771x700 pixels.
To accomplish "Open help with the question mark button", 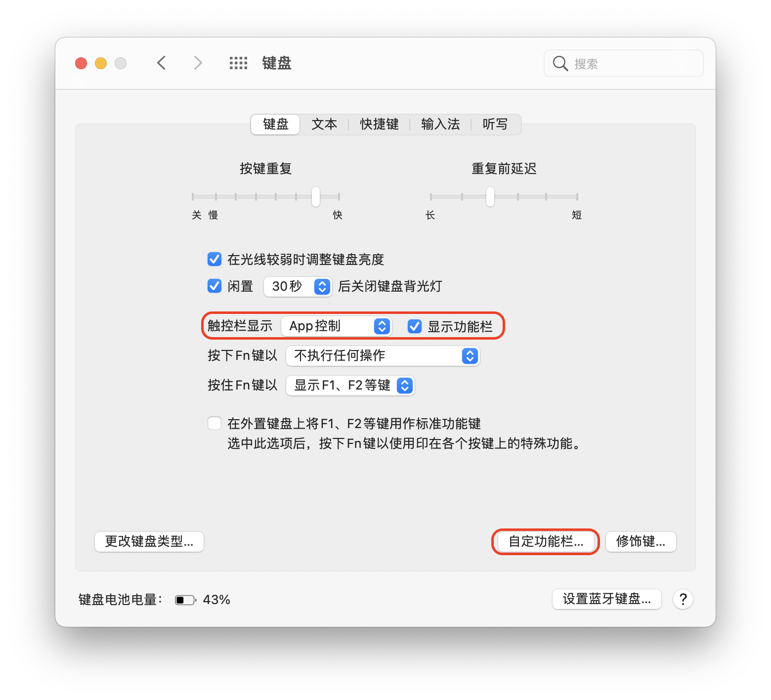I will (x=683, y=599).
